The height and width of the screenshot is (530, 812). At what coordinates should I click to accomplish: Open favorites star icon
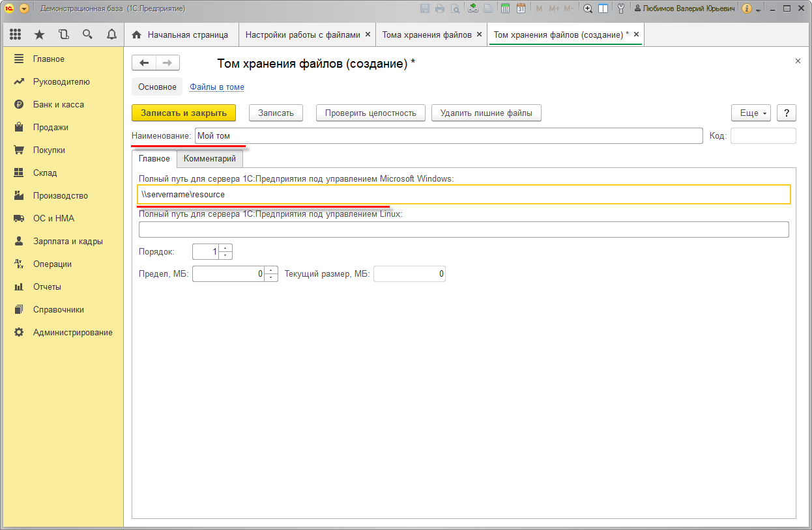point(39,35)
